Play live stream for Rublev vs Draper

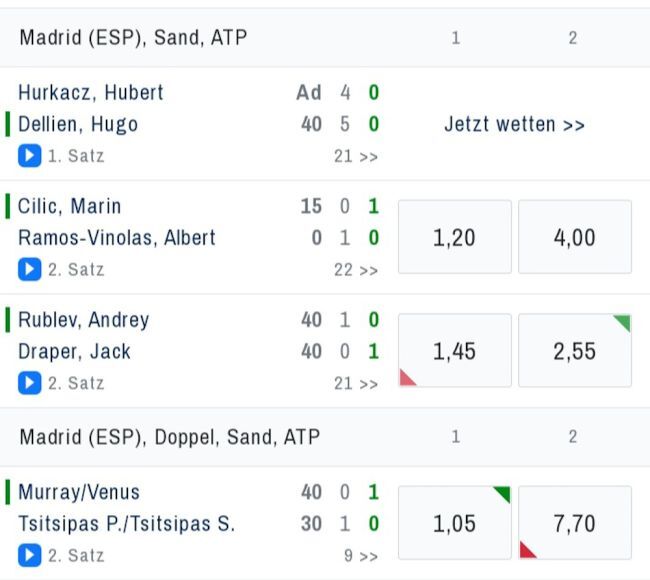coord(29,383)
